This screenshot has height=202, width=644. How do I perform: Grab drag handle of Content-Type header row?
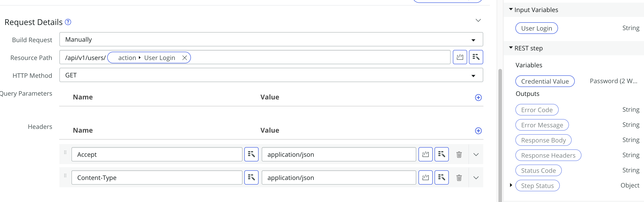65,175
